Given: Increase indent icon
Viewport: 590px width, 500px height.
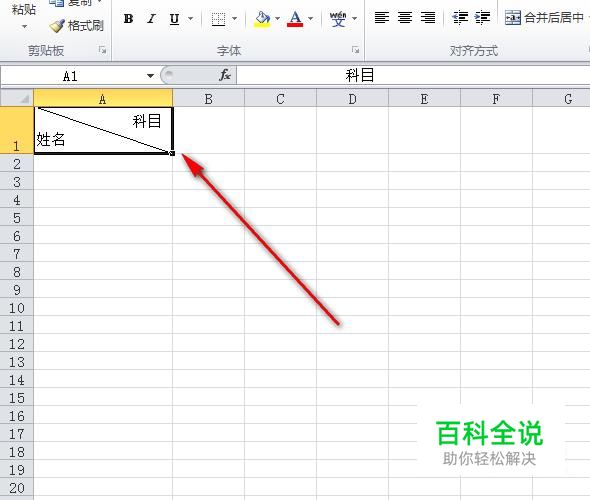Looking at the screenshot, I should tap(482, 17).
